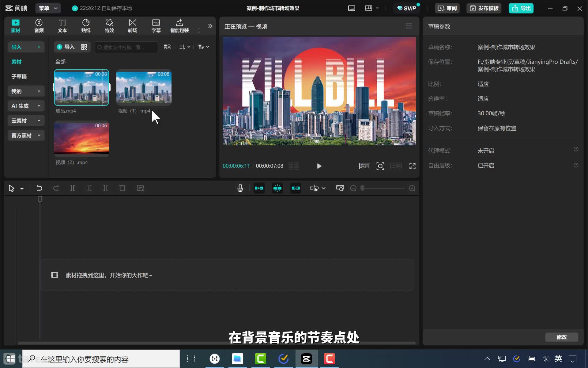The height and width of the screenshot is (368, 588).
Task: Collapse the 导入 sidebar section
Action: pos(26,47)
